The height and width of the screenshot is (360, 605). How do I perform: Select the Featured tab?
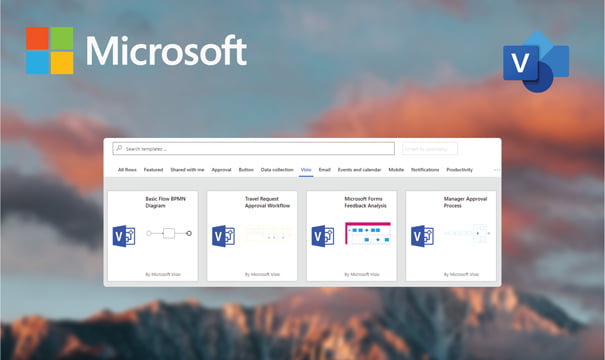(153, 170)
